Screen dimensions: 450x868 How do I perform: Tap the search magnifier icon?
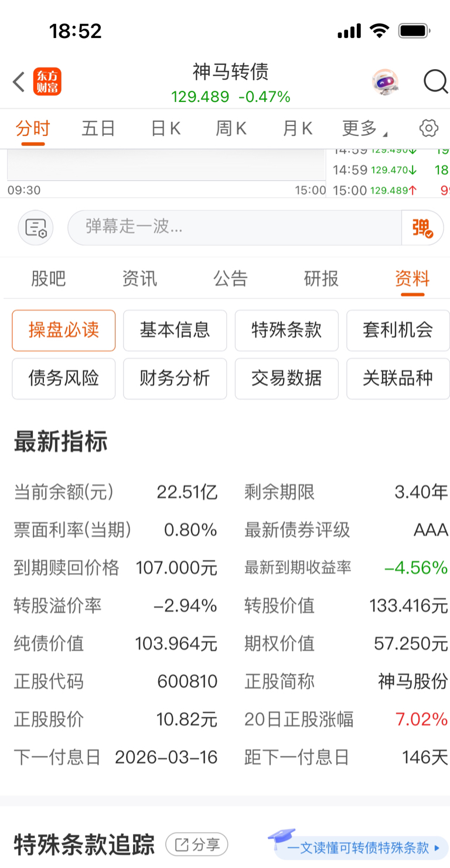tap(436, 82)
